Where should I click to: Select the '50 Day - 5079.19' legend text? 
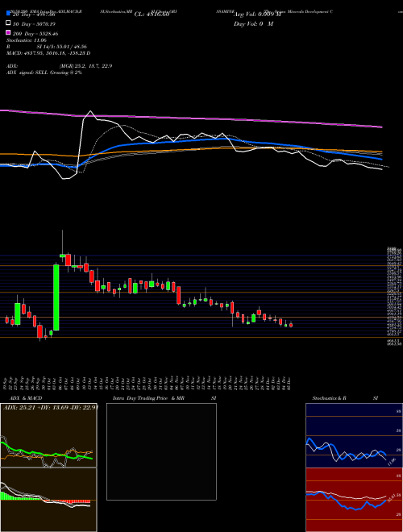(x=35, y=24)
